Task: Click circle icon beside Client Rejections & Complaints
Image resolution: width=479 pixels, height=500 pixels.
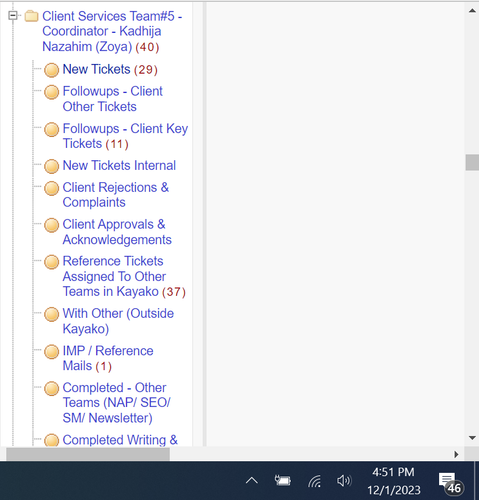Action: click(x=51, y=188)
